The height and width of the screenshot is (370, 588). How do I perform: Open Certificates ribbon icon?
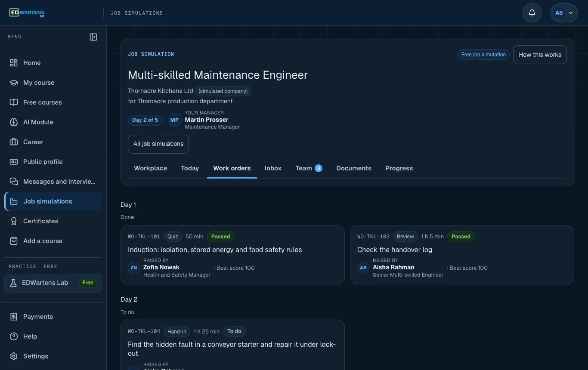coord(14,221)
